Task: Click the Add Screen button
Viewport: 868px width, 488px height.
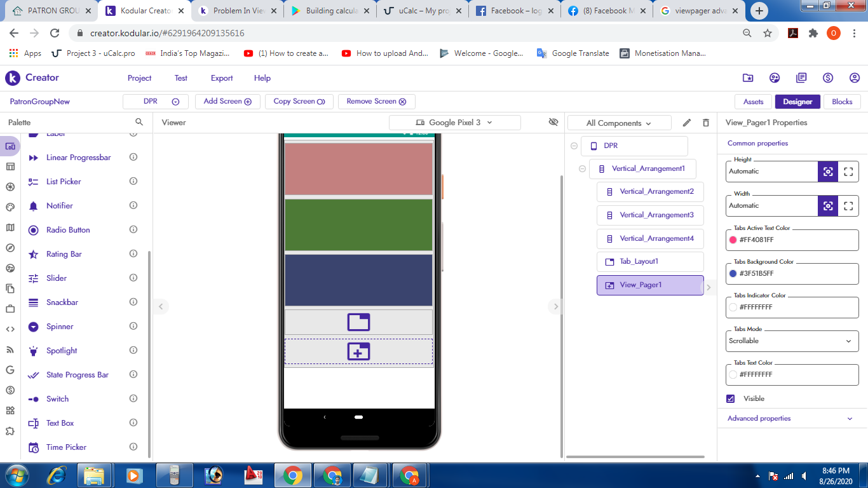Action: [x=227, y=102]
